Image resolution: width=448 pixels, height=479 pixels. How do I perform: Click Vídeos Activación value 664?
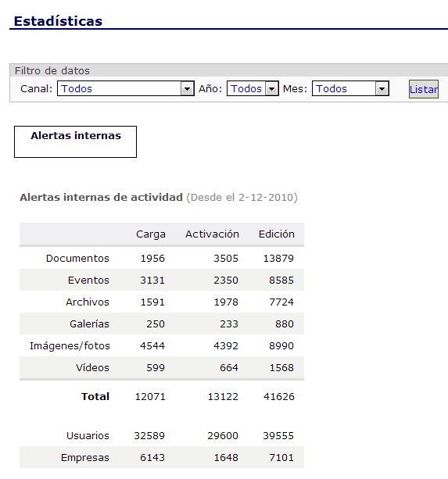[229, 367]
